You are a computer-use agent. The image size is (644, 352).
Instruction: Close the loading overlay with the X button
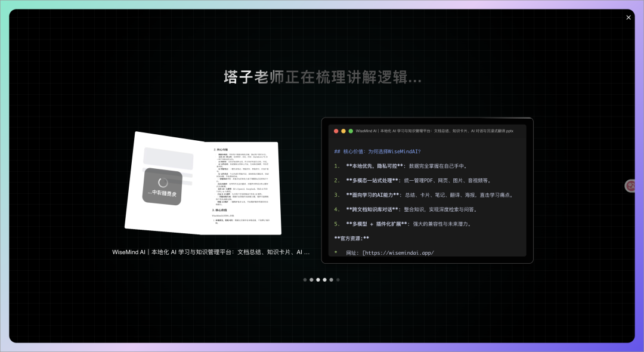[628, 17]
